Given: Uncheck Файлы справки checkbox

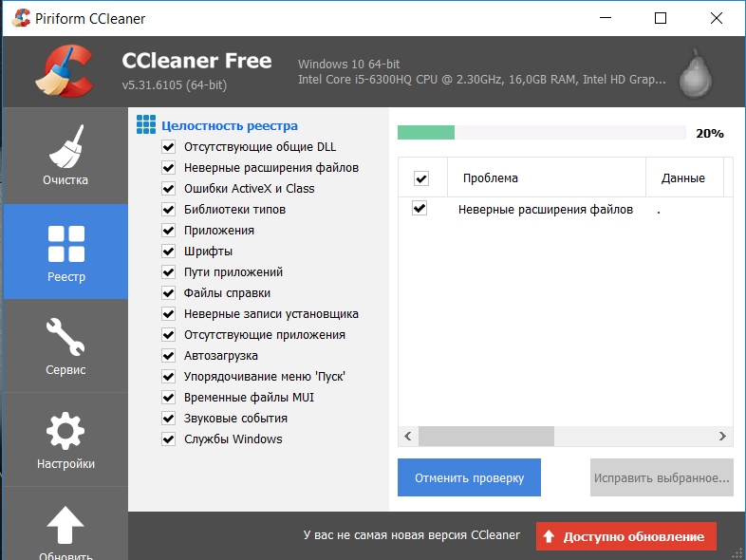Looking at the screenshot, I should click(x=168, y=293).
